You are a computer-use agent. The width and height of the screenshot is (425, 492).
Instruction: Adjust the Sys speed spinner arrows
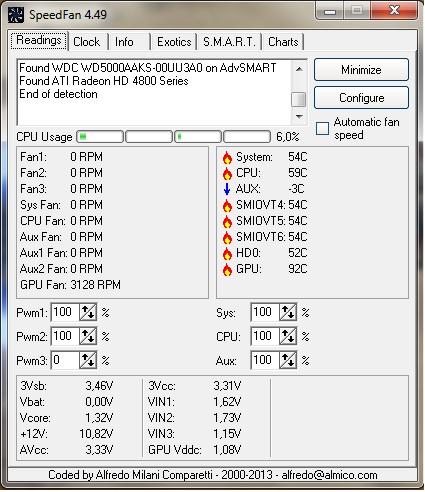click(288, 312)
